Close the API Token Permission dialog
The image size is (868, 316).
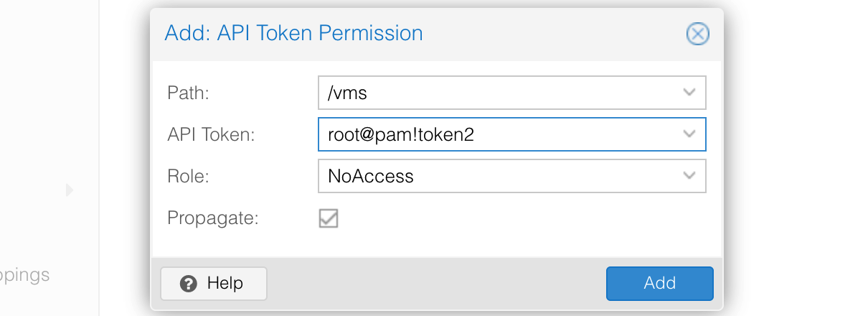click(x=697, y=34)
